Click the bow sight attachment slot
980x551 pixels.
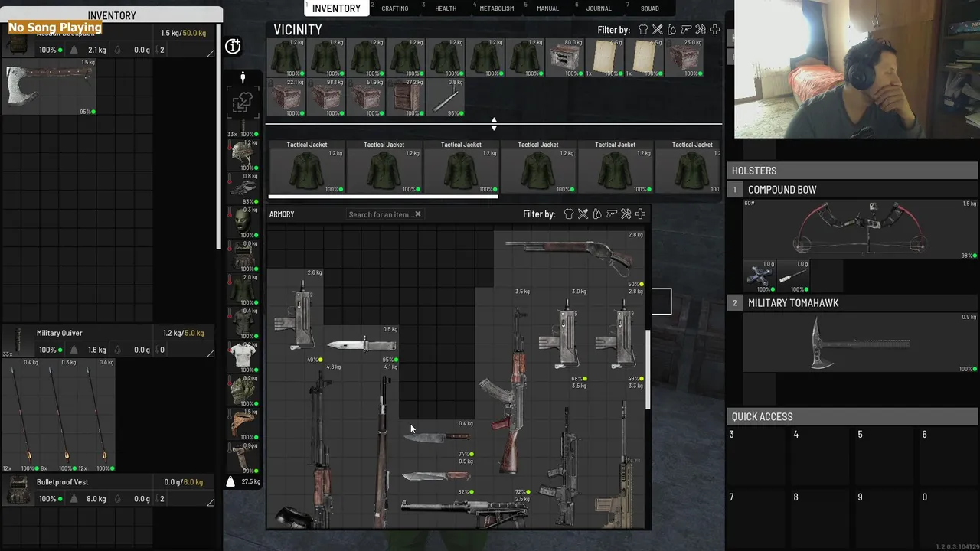pos(760,276)
